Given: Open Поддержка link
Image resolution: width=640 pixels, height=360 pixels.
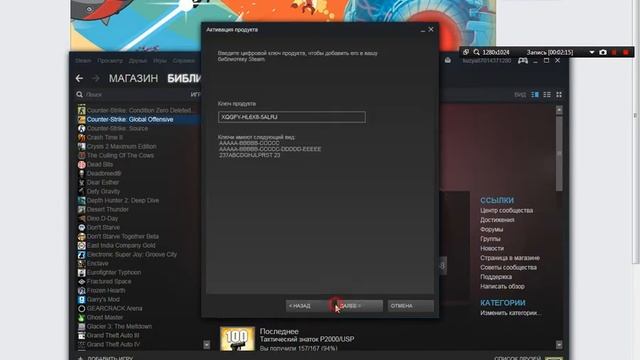Looking at the screenshot, I should pyautogui.click(x=496, y=277).
